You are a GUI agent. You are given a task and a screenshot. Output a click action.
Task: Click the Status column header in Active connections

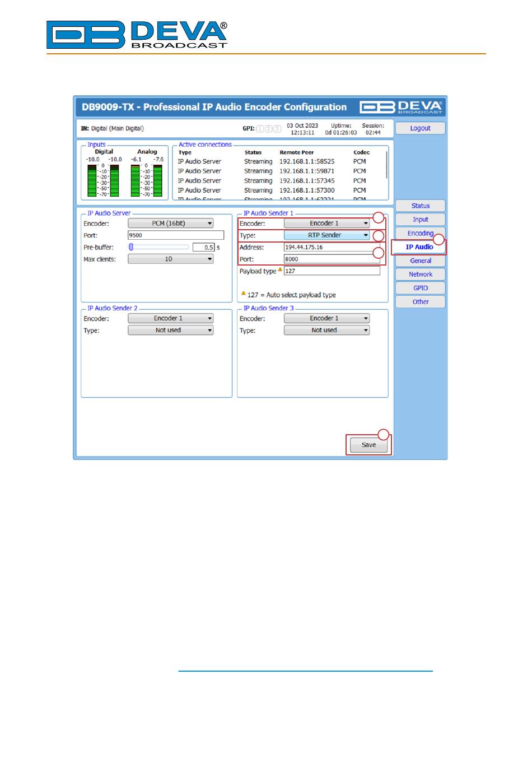253,152
